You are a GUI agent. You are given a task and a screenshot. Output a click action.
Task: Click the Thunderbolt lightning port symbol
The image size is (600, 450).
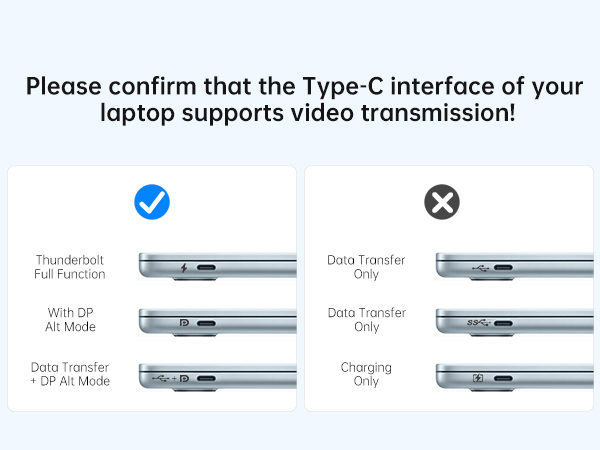(183, 268)
